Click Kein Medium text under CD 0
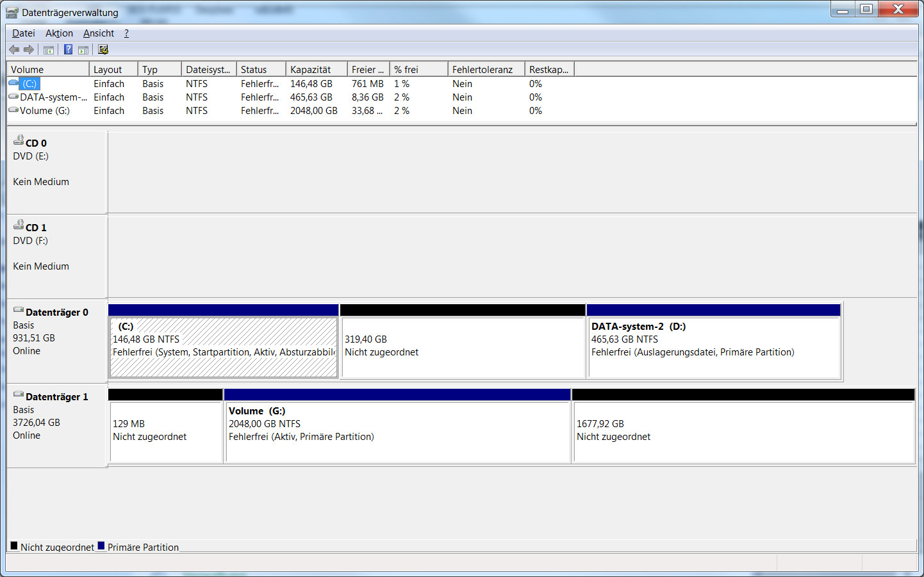Image resolution: width=924 pixels, height=577 pixels. (x=41, y=182)
